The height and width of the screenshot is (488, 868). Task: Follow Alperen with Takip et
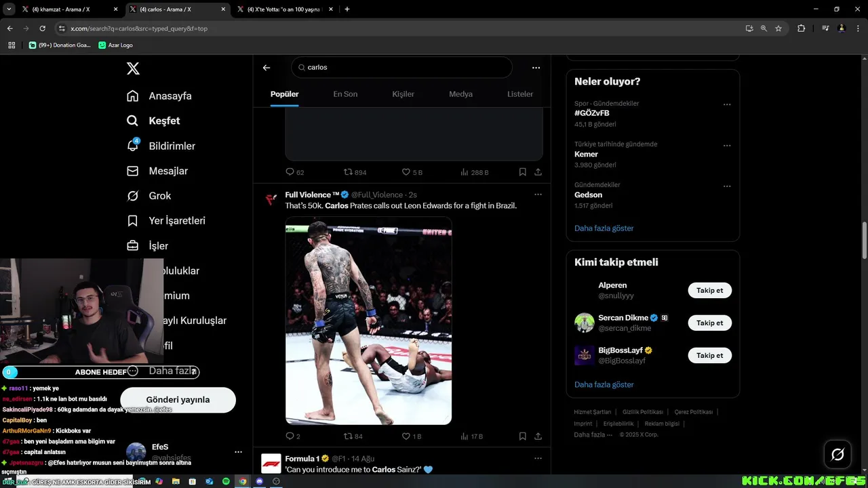pyautogui.click(x=709, y=290)
